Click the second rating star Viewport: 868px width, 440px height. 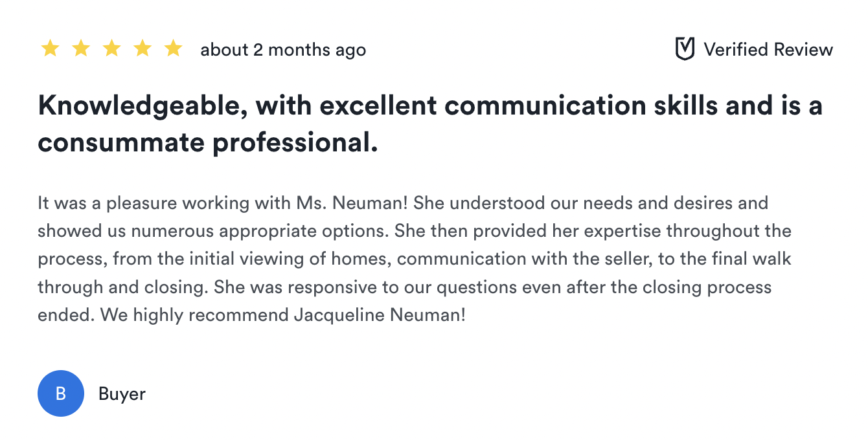point(81,49)
